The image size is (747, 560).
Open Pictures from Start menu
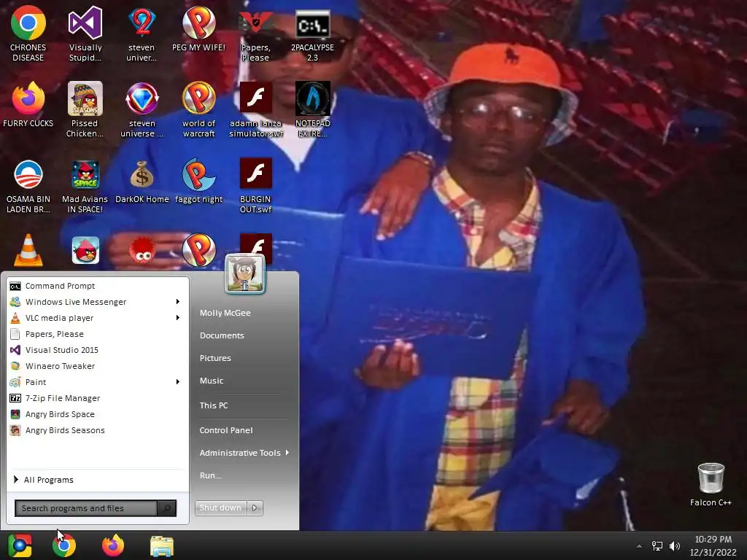pos(215,358)
